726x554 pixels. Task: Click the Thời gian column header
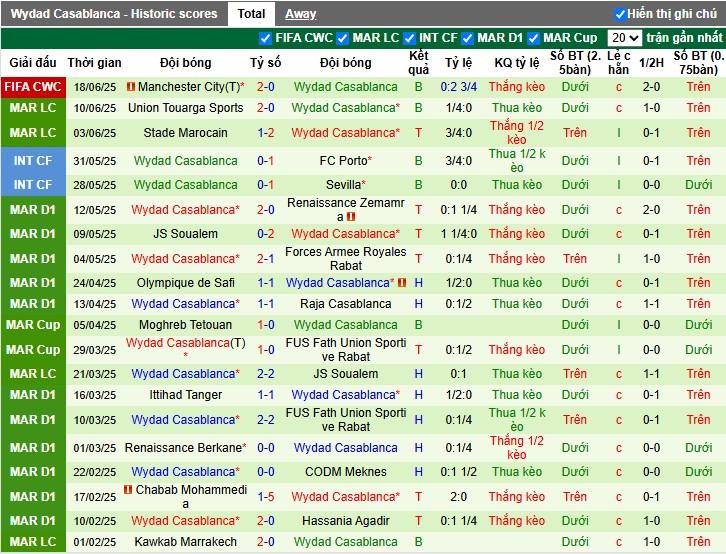click(x=94, y=63)
